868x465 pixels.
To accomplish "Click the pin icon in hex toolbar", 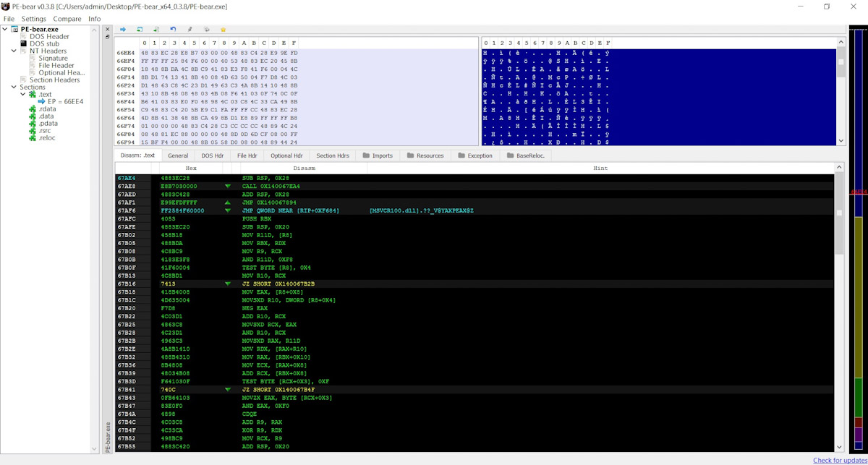I will coord(190,29).
